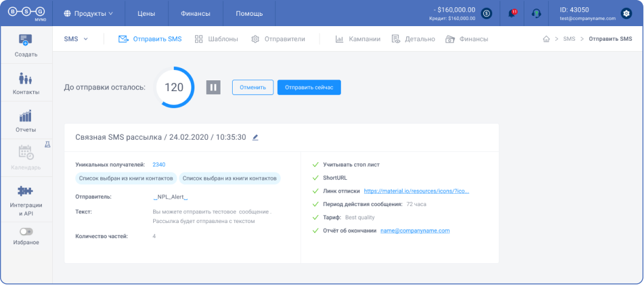Click the 72 часа validity value

[416, 204]
